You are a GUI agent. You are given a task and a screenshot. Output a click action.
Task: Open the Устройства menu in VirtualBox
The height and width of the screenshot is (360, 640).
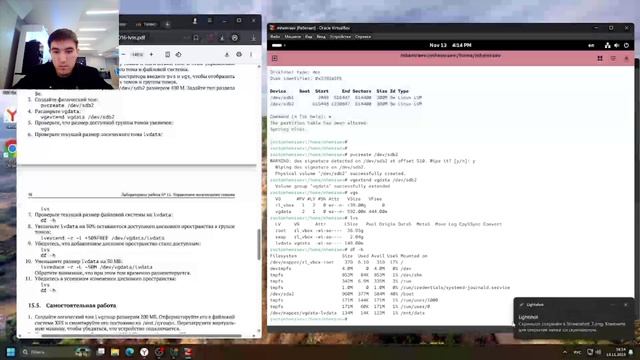tap(340, 37)
